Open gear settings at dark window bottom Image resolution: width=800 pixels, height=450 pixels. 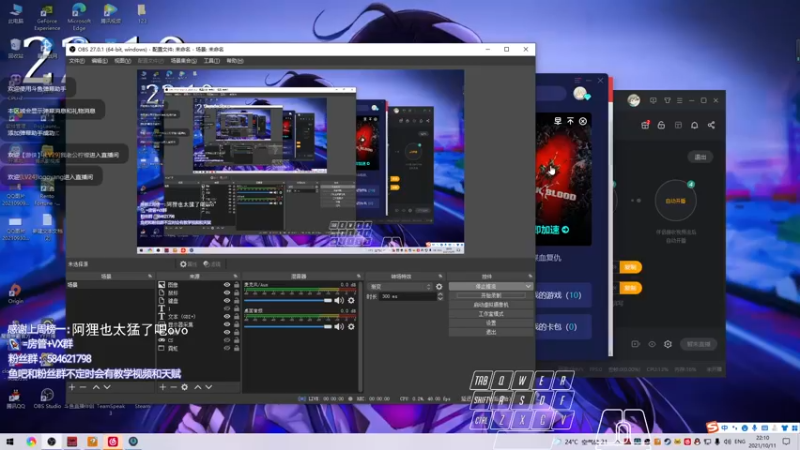(x=668, y=344)
